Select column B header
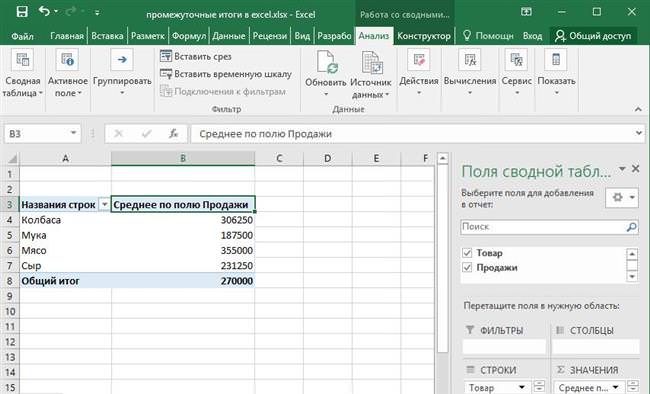Screen dimensions: 650x394 [x=183, y=158]
